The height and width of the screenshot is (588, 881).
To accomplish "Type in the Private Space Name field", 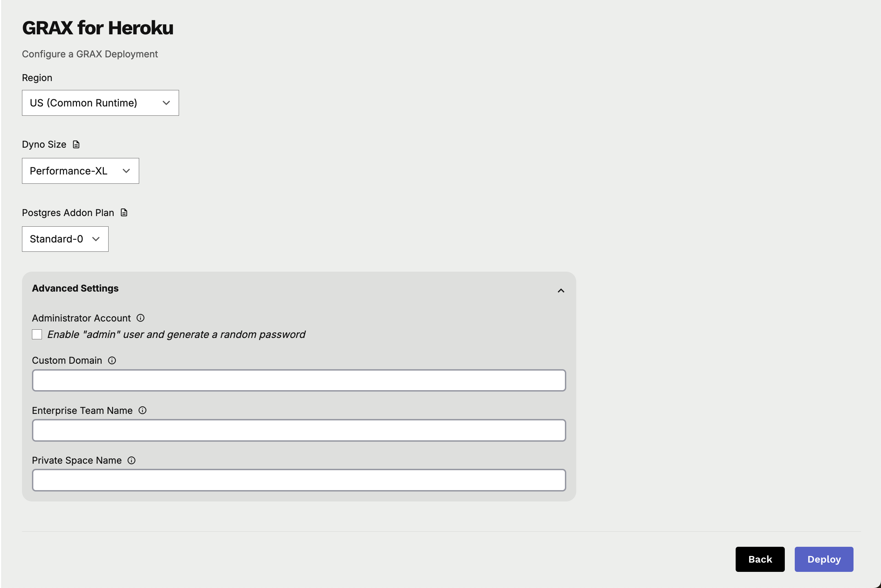I will click(x=299, y=480).
